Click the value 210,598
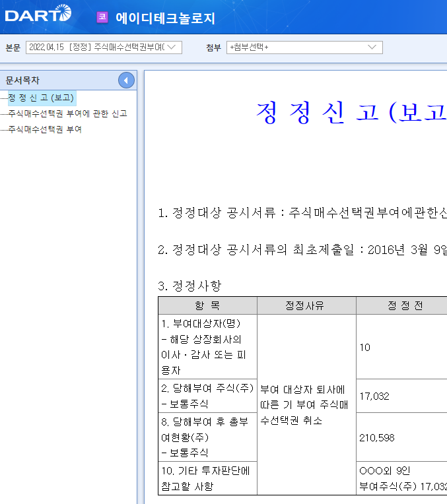447x504 pixels. point(377,437)
